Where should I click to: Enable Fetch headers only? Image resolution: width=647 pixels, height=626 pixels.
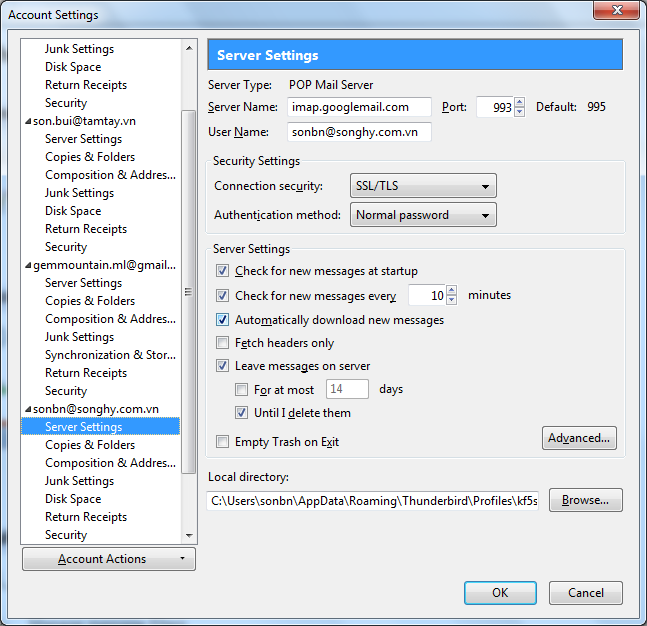(x=222, y=343)
